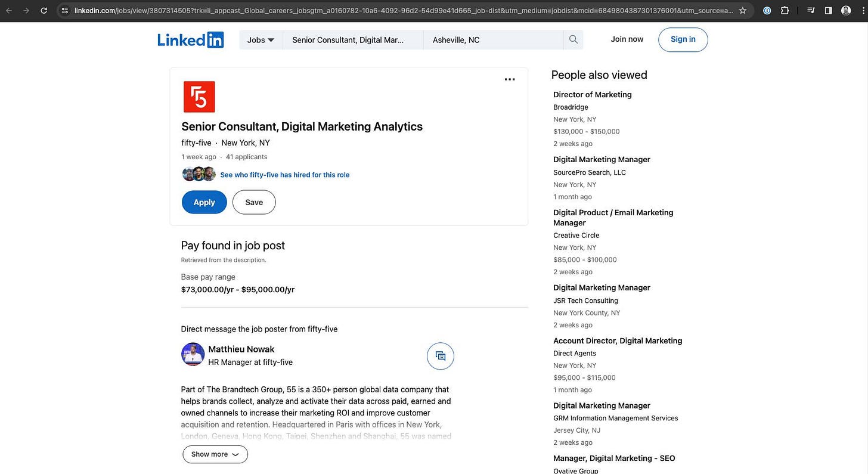Reload the page with browser refresh icon
Image resolution: width=868 pixels, height=474 pixels.
coord(44,10)
